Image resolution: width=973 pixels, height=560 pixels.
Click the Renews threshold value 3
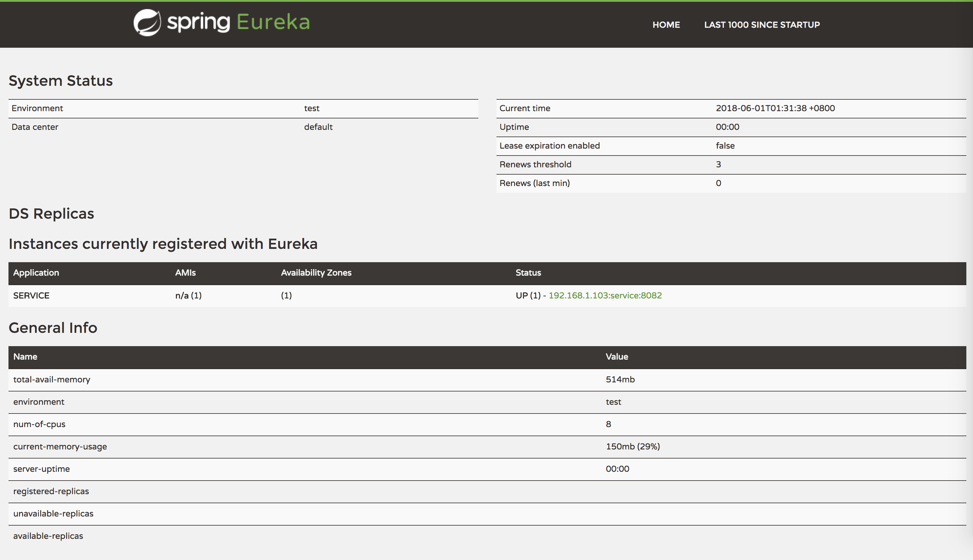pos(718,165)
